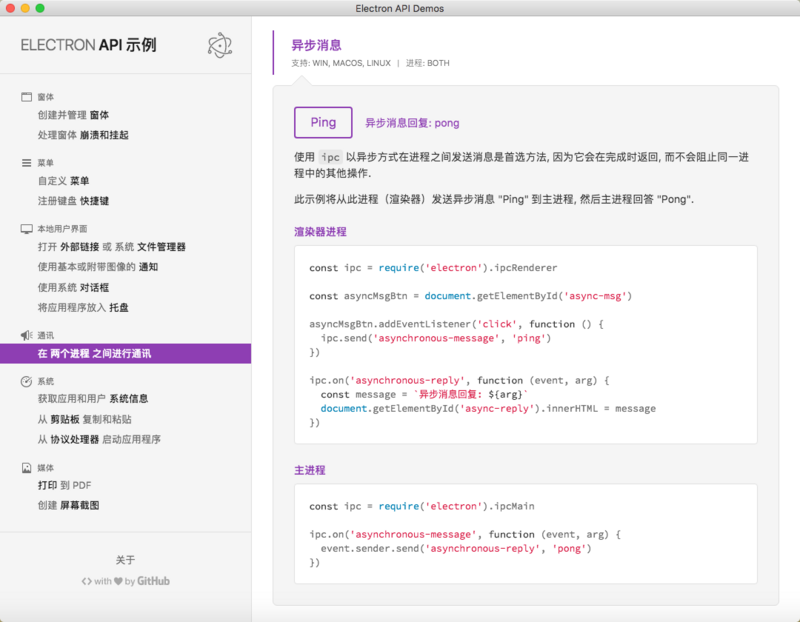The height and width of the screenshot is (622, 800).
Task: Click the 窗体 category label
Action: coord(45,97)
